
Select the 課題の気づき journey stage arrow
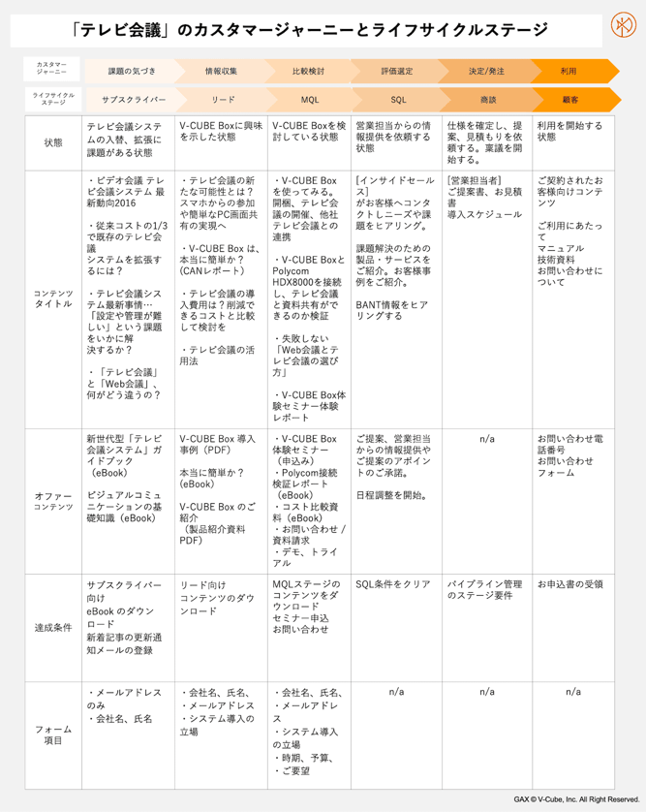click(x=133, y=71)
